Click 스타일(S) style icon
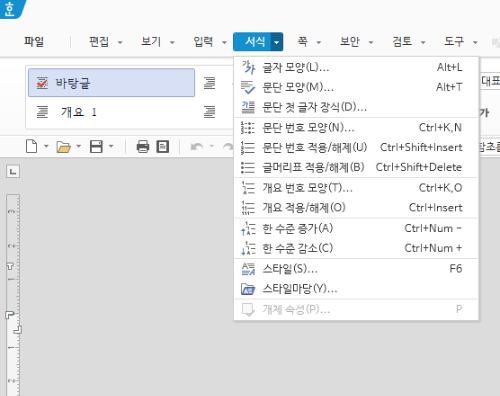 248,269
